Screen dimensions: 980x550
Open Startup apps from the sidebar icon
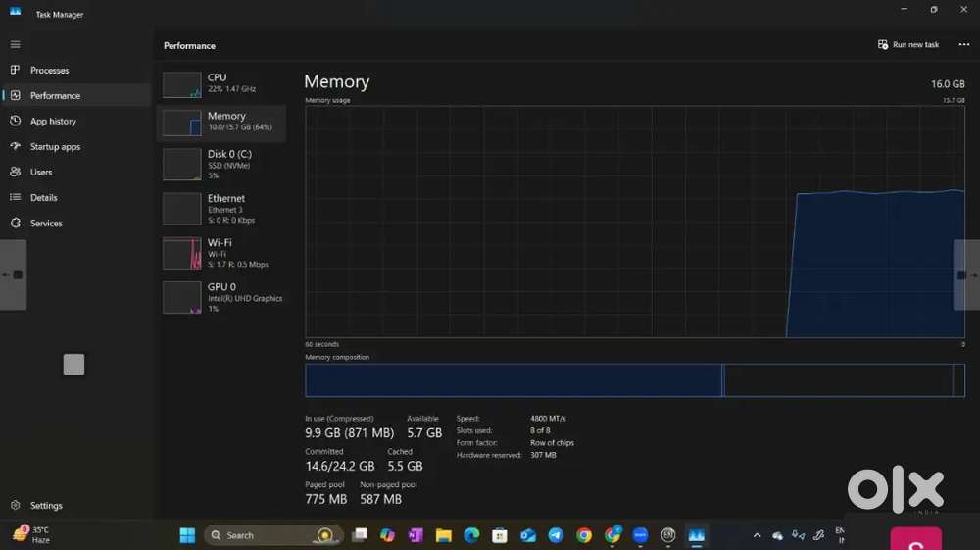15,147
